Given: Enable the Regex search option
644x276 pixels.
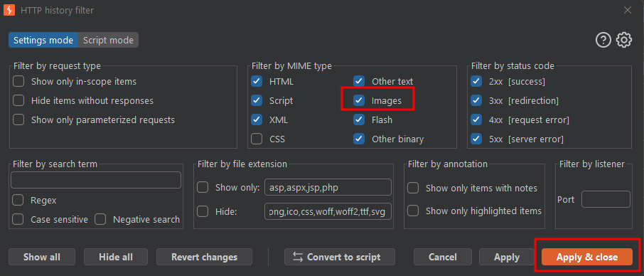Looking at the screenshot, I should [18, 200].
